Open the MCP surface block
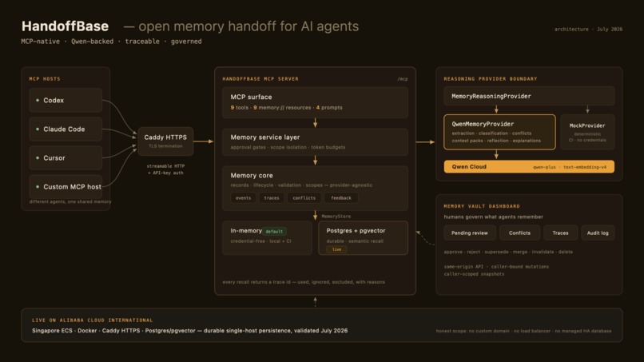Screen dimensions: 644x362 tap(315, 102)
